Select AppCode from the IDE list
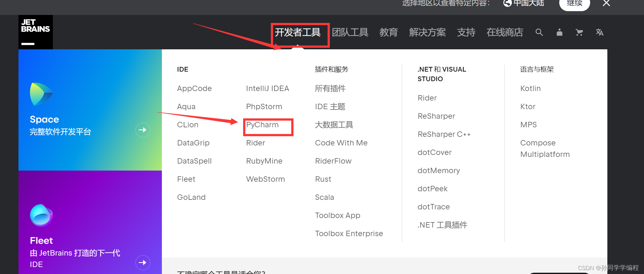 [x=194, y=88]
